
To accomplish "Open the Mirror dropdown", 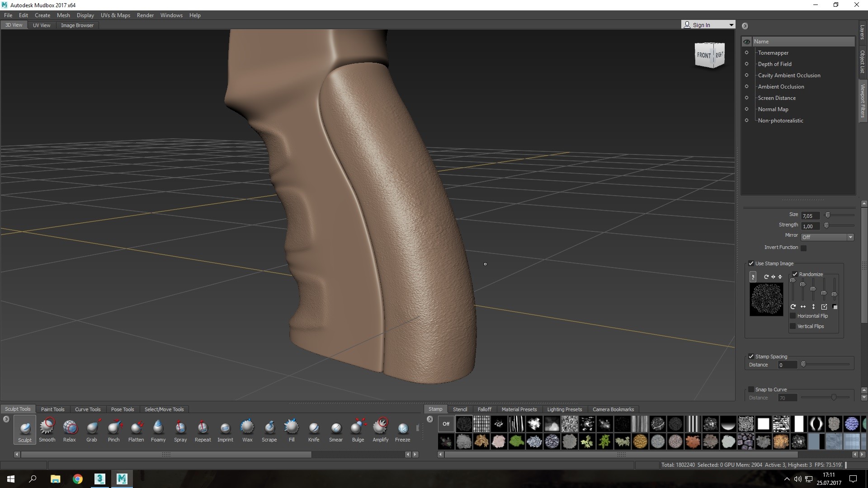I will pyautogui.click(x=827, y=237).
